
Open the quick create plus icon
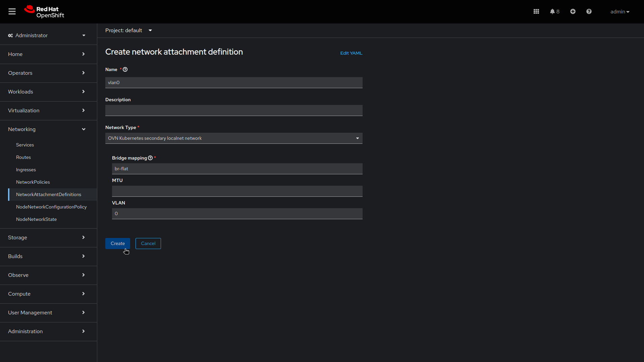click(573, 11)
